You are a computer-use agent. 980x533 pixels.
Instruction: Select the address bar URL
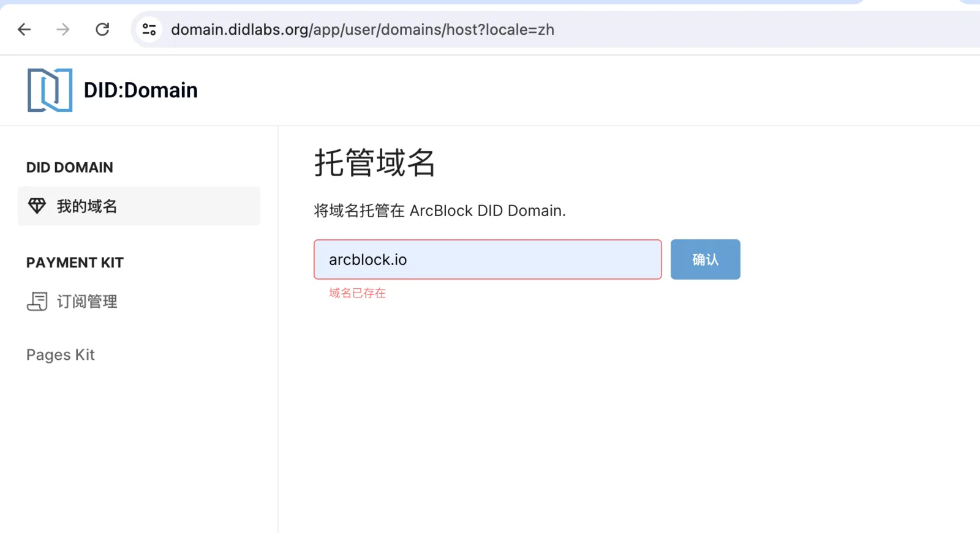click(x=363, y=29)
